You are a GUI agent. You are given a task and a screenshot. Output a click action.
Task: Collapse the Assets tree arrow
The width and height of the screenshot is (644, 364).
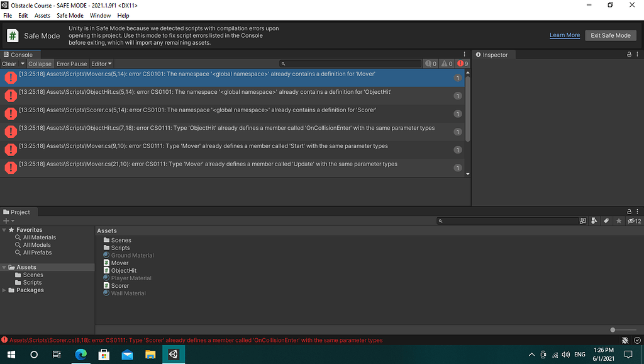coord(4,268)
